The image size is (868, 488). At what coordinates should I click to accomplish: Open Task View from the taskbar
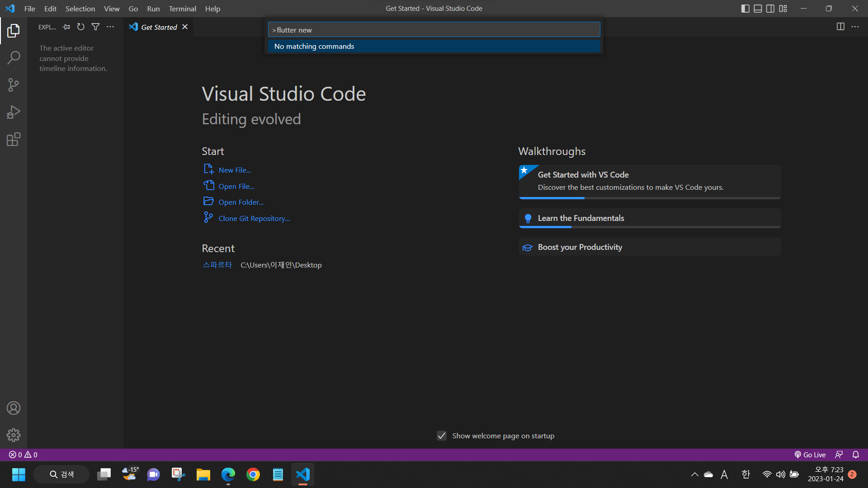(x=104, y=474)
